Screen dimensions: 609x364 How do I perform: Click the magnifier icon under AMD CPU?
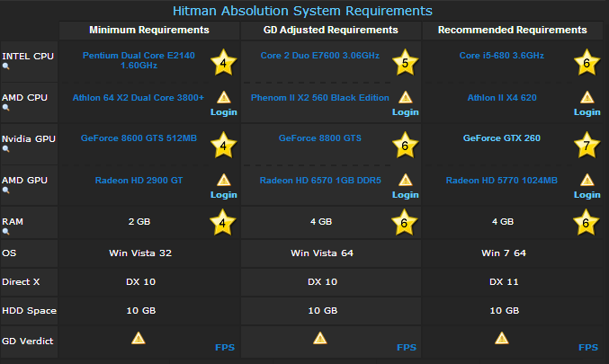click(x=5, y=108)
